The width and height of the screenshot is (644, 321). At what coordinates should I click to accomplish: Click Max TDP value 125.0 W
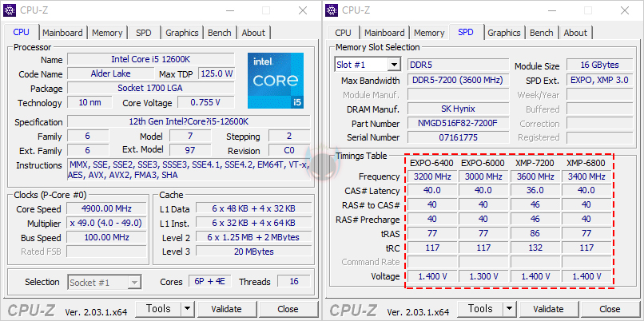(x=217, y=74)
